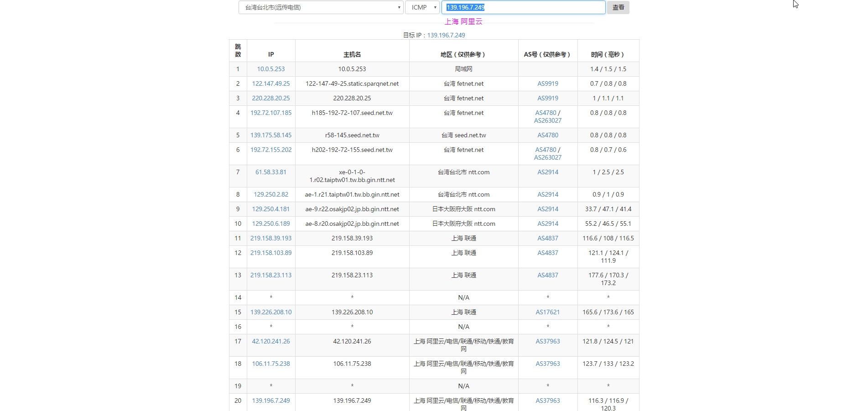Open target IP link 139.196.7.249 above table
The height and width of the screenshot is (411, 868).
point(446,35)
